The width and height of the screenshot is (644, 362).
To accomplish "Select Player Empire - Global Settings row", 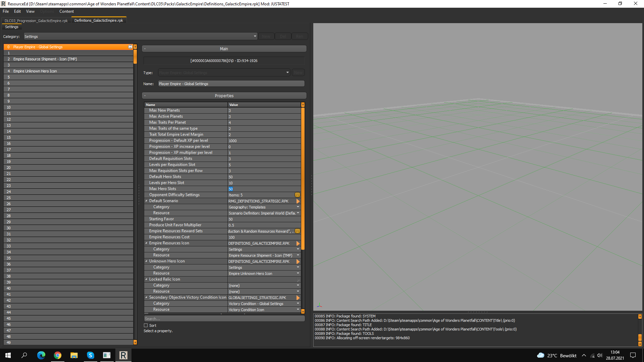I will point(68,47).
